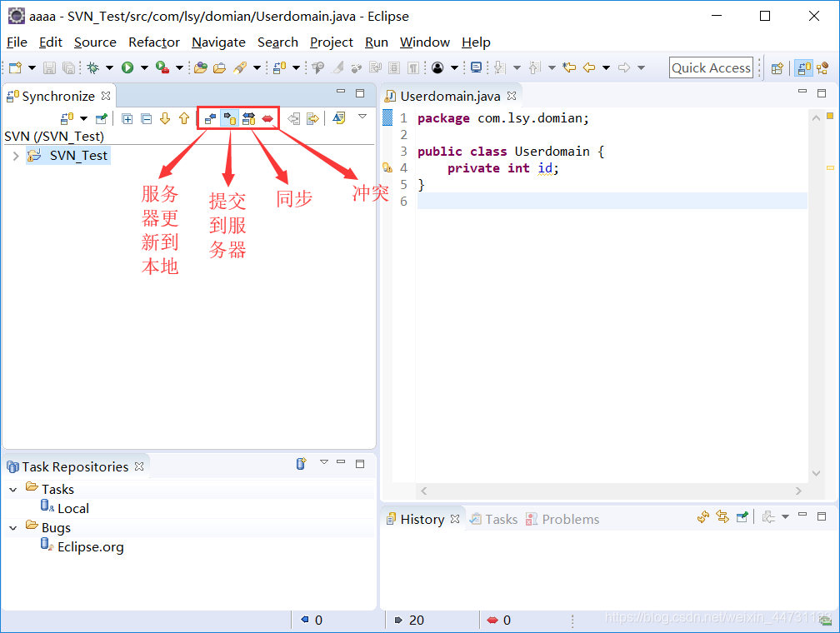840x633 pixels.
Task: Open the Run configurations dropdown arrow
Action: [144, 67]
